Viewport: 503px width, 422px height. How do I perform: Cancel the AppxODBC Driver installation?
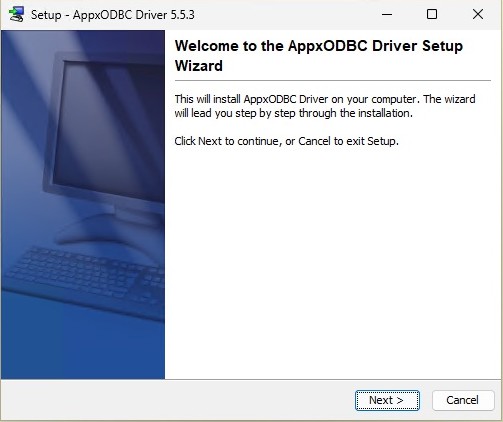tap(463, 400)
